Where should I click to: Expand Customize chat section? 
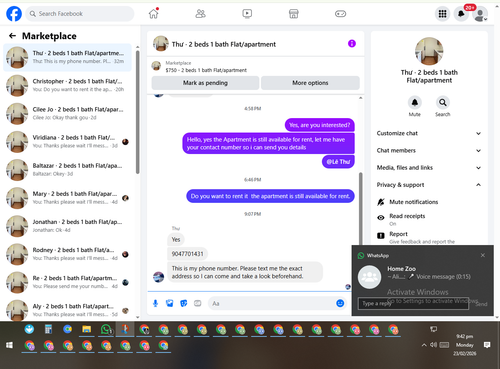(x=429, y=133)
